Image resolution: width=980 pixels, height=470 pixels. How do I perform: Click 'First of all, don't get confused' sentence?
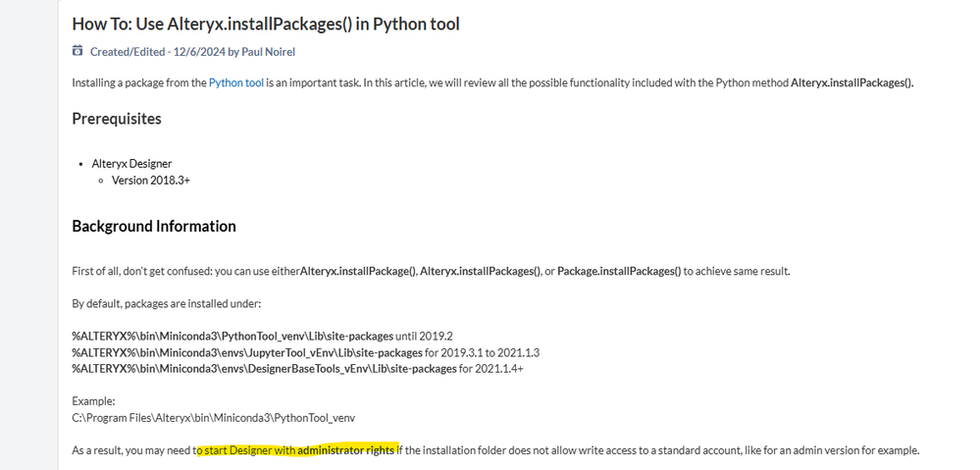[432, 271]
